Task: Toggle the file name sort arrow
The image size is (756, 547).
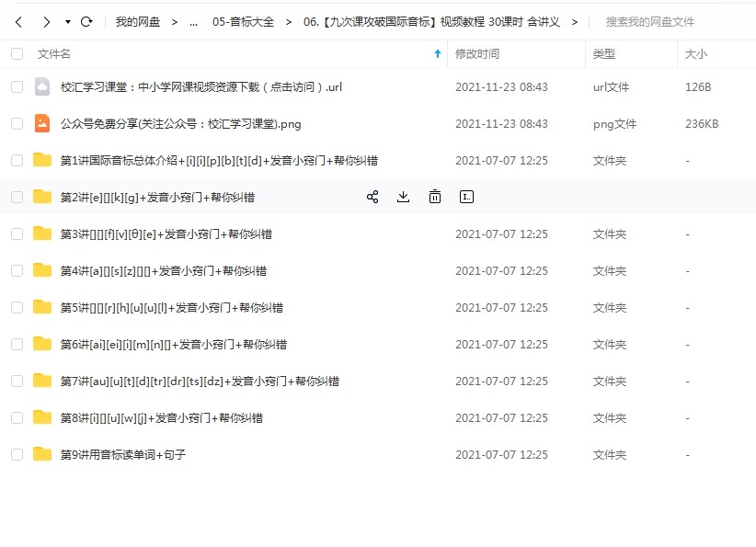Action: point(437,54)
